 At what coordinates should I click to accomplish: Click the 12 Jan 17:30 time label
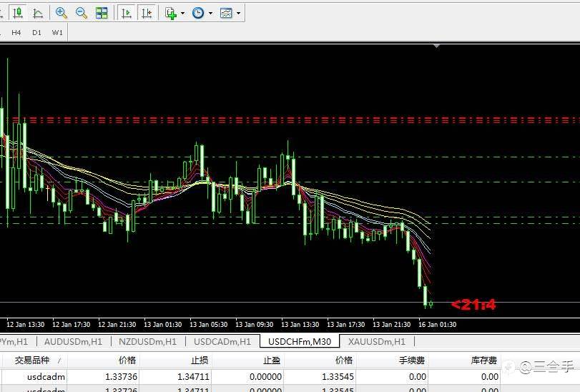[71, 324]
